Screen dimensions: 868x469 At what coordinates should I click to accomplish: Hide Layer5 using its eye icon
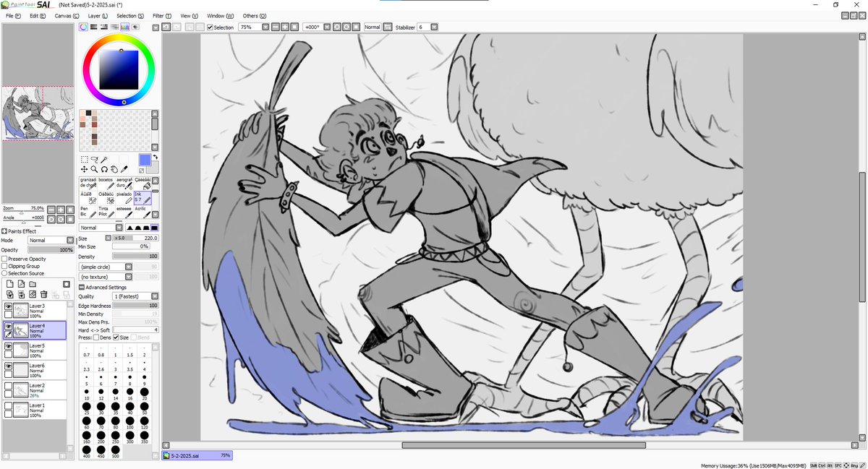coord(9,347)
